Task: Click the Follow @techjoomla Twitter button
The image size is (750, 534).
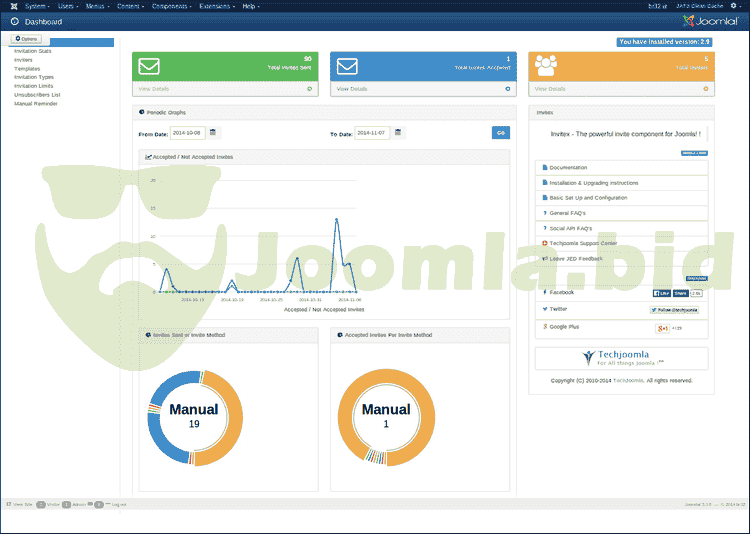Action: [674, 311]
